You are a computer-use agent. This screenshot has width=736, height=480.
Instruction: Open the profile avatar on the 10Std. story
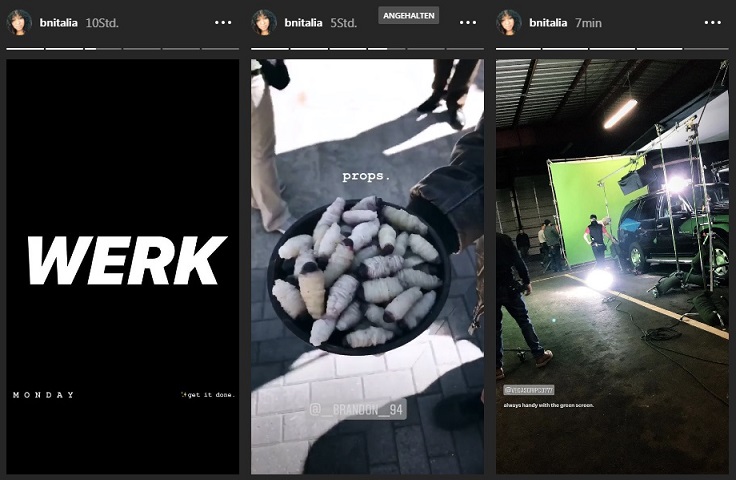coord(19,23)
